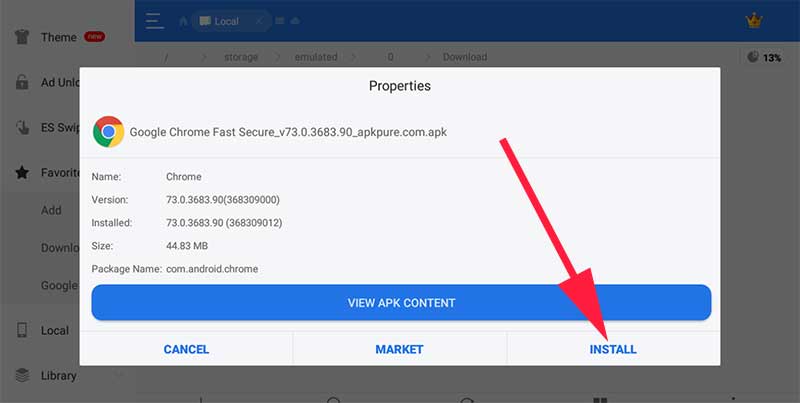This screenshot has width=800, height=403.
Task: Open the windows list icon
Action: coord(280,21)
